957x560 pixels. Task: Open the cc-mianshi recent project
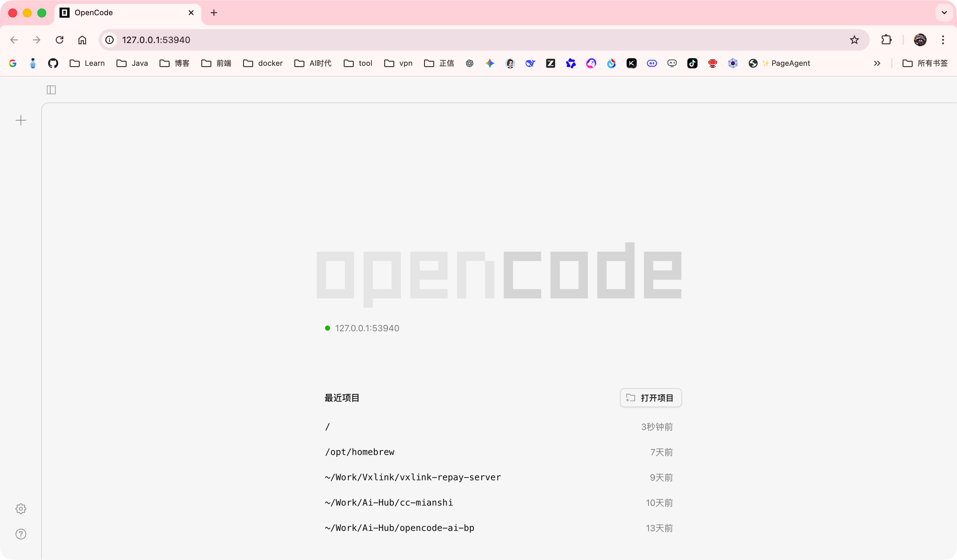click(389, 503)
